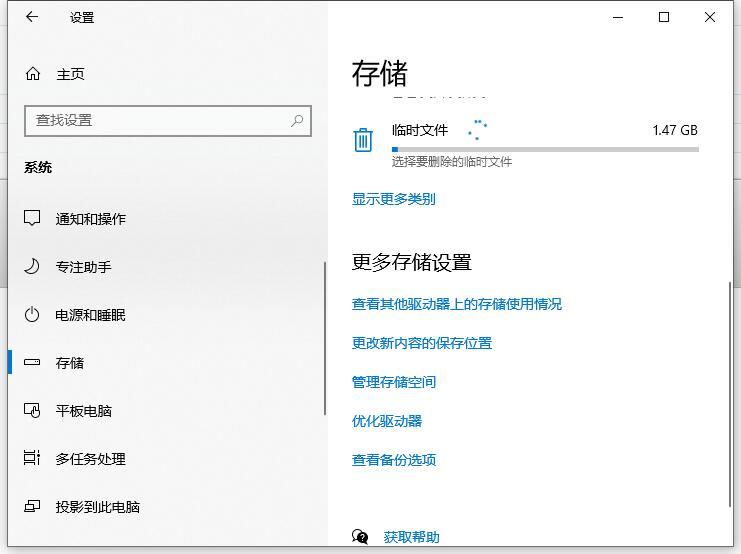The image size is (741, 554).
Task: Open the 主页 home icon
Action: [x=33, y=74]
